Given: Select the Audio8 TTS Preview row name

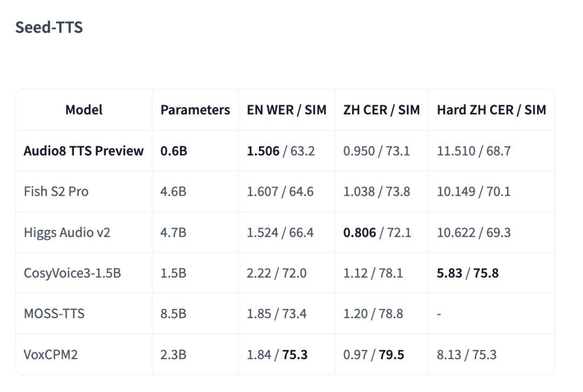Looking at the screenshot, I should click(84, 151).
